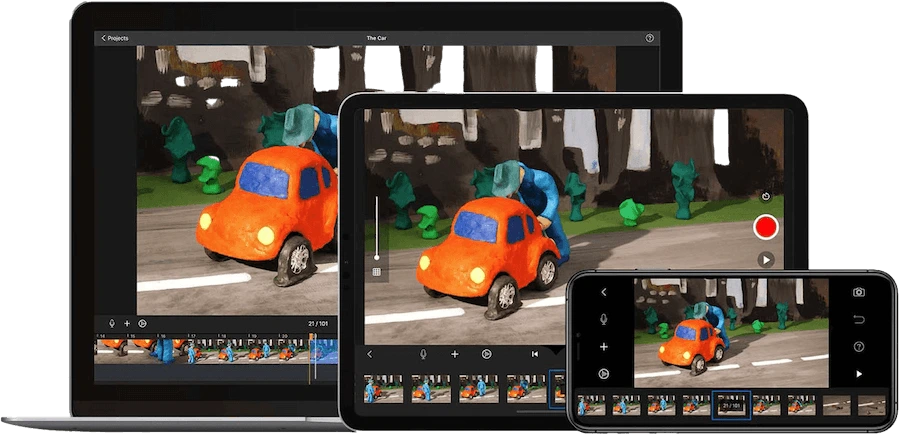The height and width of the screenshot is (435, 900).
Task: Tap the undo arrow on the phone
Action: [x=859, y=319]
